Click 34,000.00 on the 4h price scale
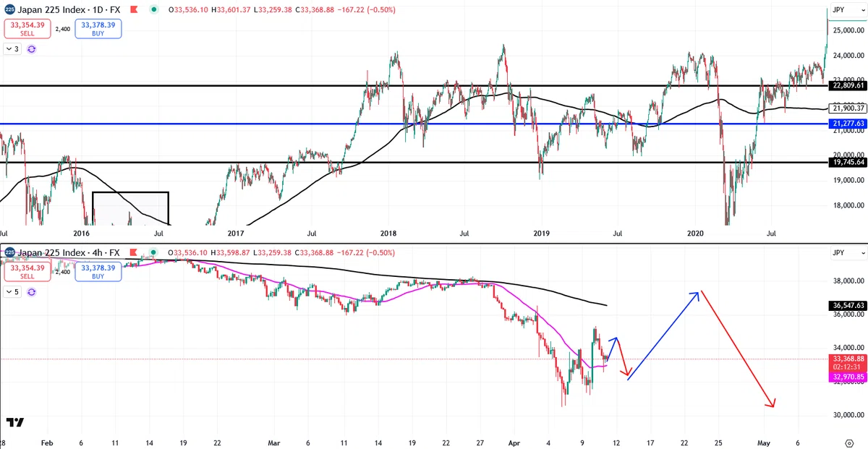Image resolution: width=868 pixels, height=449 pixels. coord(849,348)
